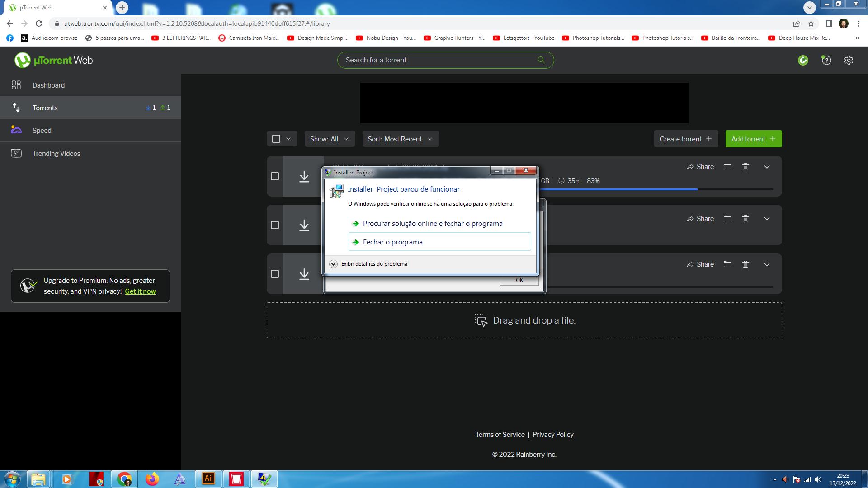The width and height of the screenshot is (868, 488).
Task: Toggle the select-all torrents checkbox
Action: [x=276, y=139]
